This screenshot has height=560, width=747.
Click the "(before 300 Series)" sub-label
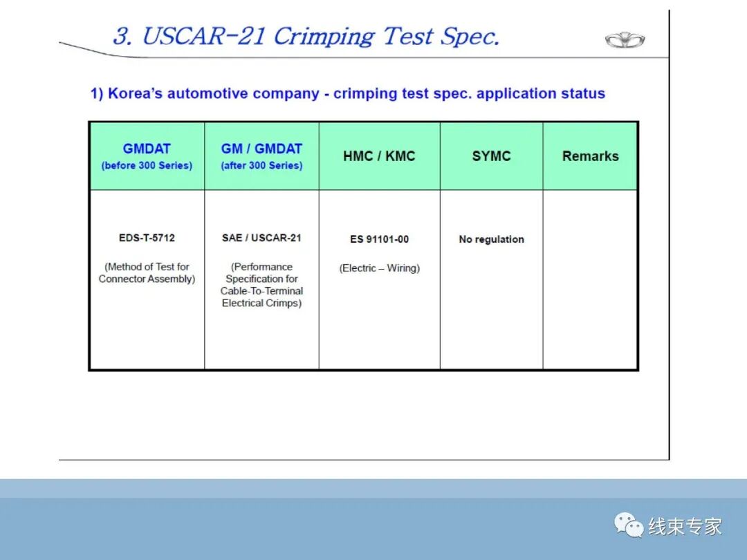[147, 166]
